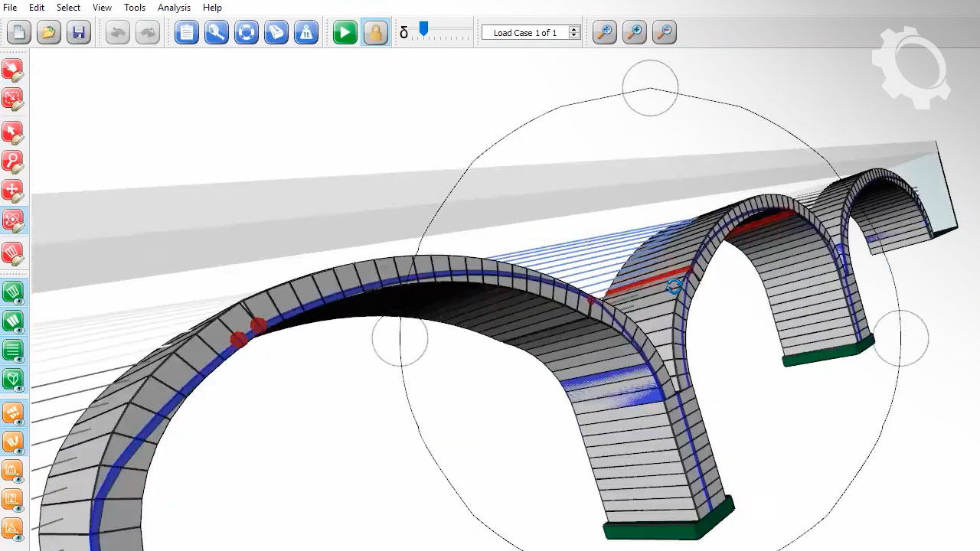This screenshot has height=551, width=980.
Task: Open a file with the folder icon
Action: coord(49,33)
